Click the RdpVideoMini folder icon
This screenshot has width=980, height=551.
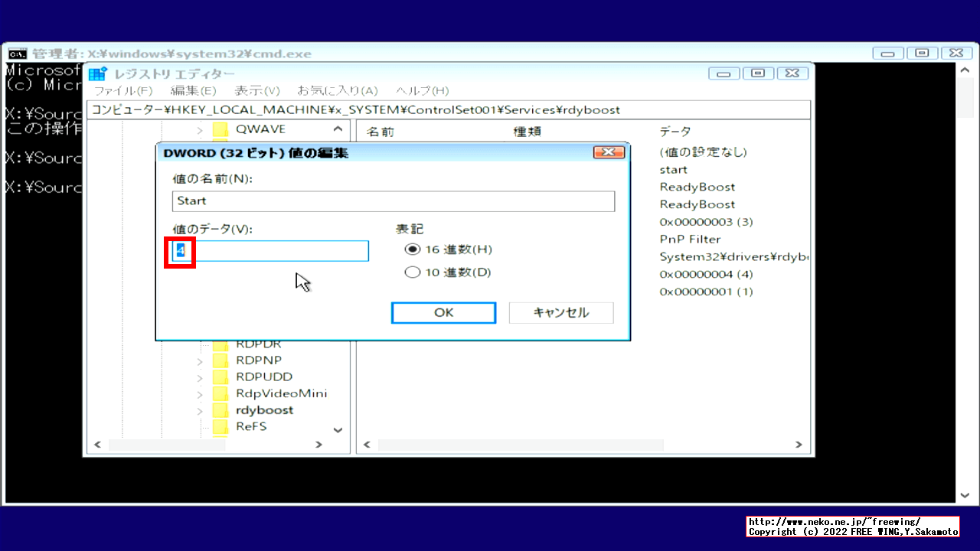click(x=220, y=393)
